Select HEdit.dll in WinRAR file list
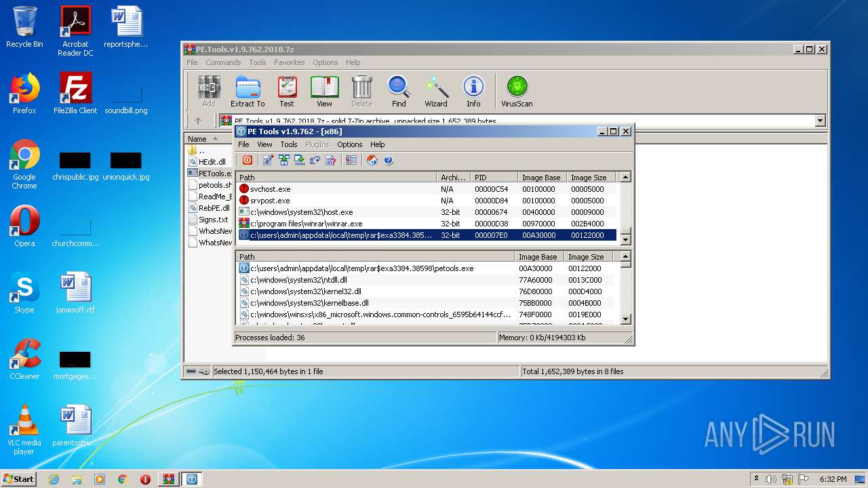The width and height of the screenshot is (868, 488). tap(210, 162)
